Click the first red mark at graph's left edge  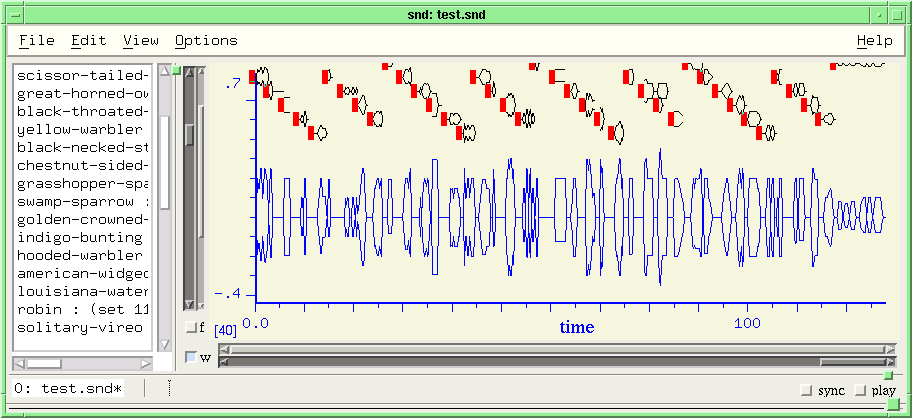click(x=252, y=77)
